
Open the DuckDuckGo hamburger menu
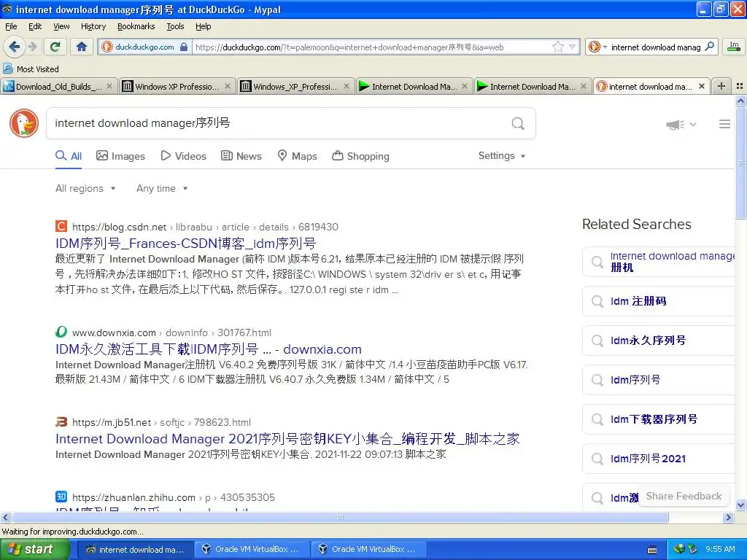(x=724, y=124)
